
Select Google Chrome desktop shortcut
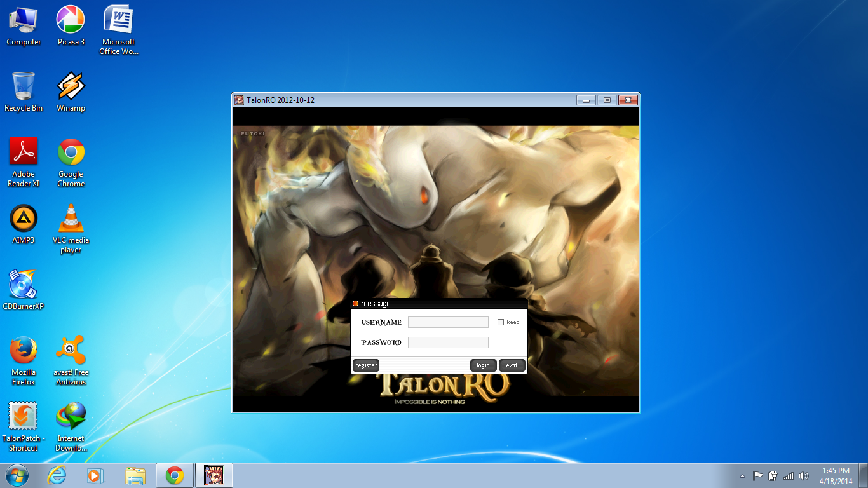(x=71, y=163)
